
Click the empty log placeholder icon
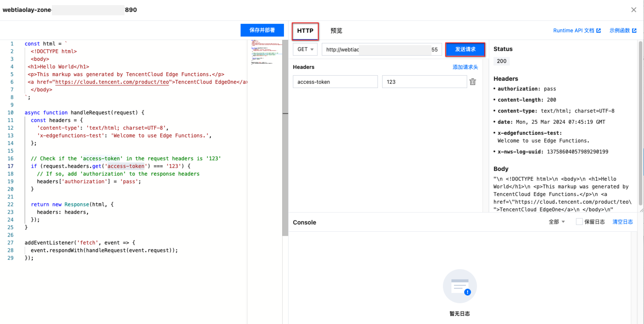pyautogui.click(x=460, y=286)
